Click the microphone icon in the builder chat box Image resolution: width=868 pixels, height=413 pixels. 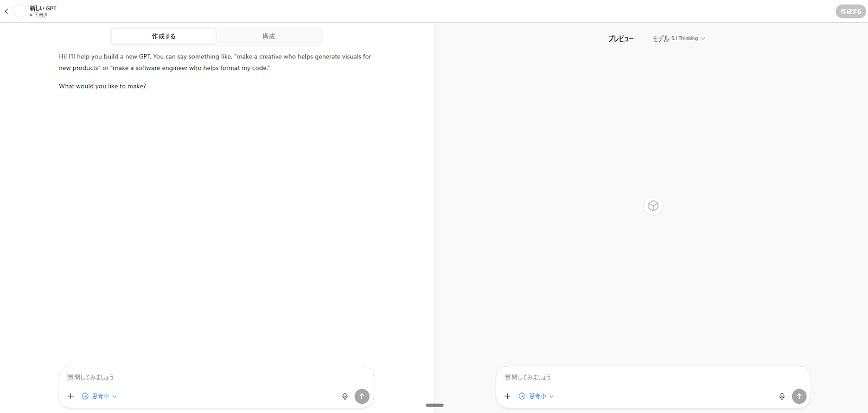pos(345,396)
